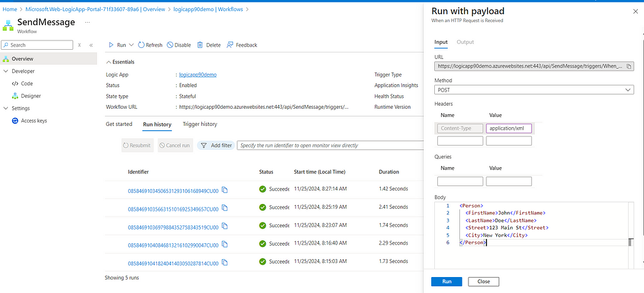This screenshot has width=644, height=293.
Task: Open run 08584691040846813216102990047CU00
Action: pos(173,245)
